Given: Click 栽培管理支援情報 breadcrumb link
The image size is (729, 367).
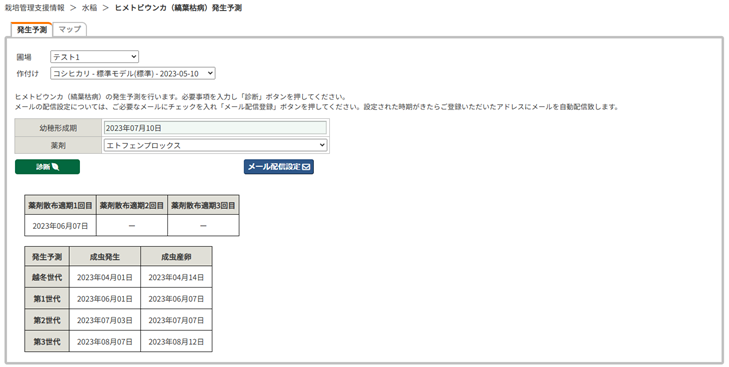Looking at the screenshot, I should pyautogui.click(x=34, y=8).
